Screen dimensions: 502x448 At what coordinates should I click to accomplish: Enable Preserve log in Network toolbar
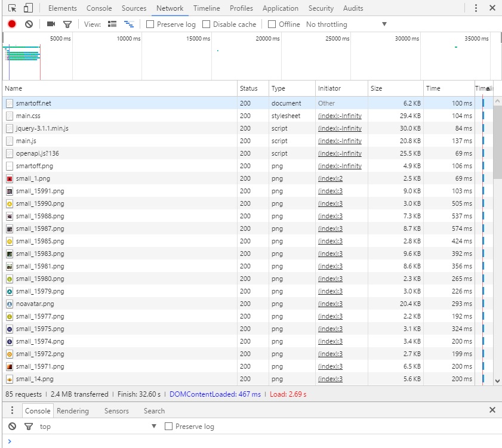pyautogui.click(x=150, y=24)
